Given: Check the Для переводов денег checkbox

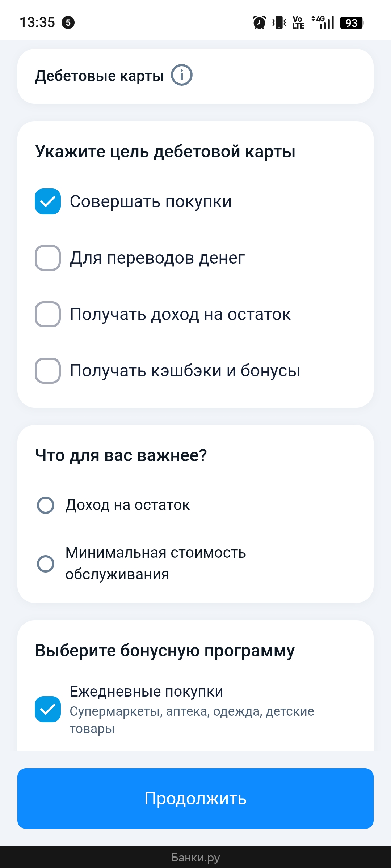Looking at the screenshot, I should tap(48, 258).
